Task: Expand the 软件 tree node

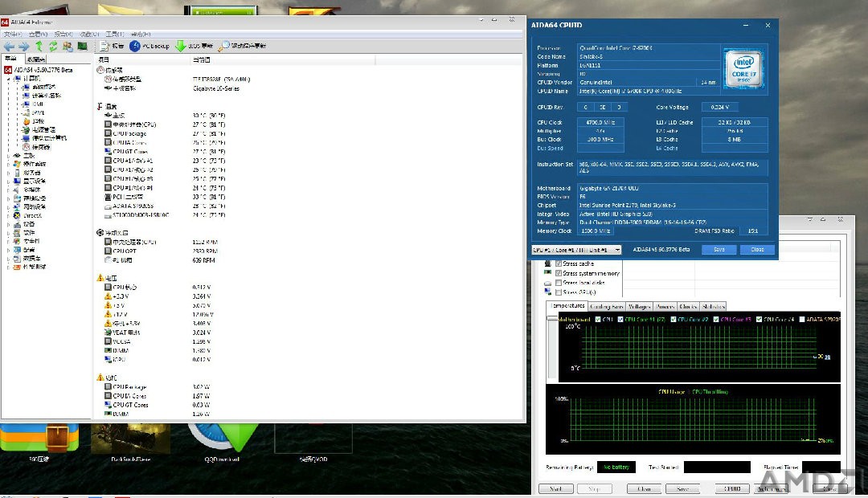Action: pos(8,232)
